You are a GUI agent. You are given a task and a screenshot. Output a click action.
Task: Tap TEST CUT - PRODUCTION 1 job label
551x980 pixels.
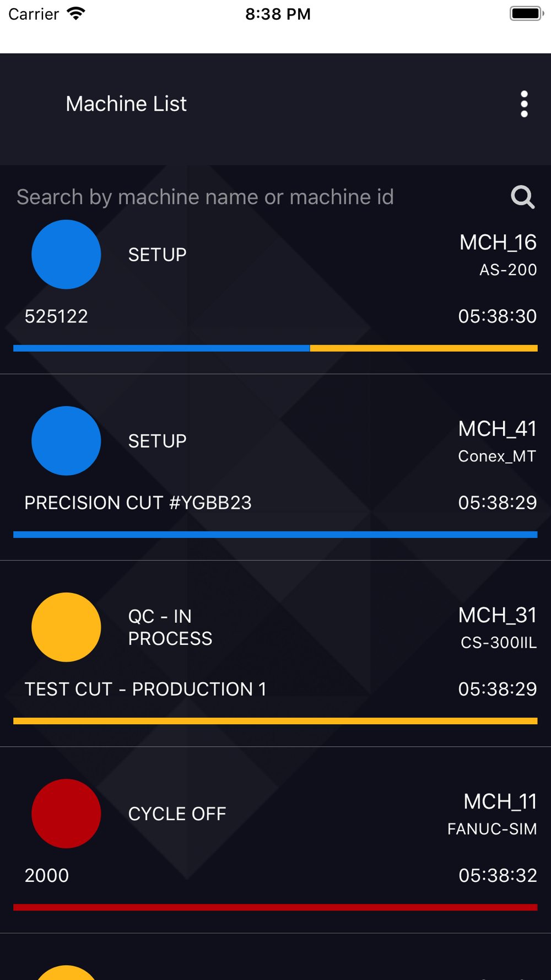coord(145,689)
